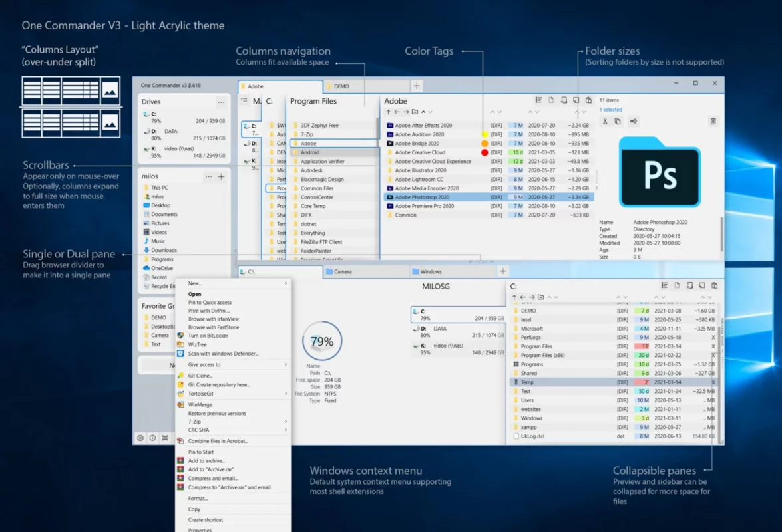Click the settings gear icon in sidebar footer
The width and height of the screenshot is (782, 532).
(x=140, y=438)
